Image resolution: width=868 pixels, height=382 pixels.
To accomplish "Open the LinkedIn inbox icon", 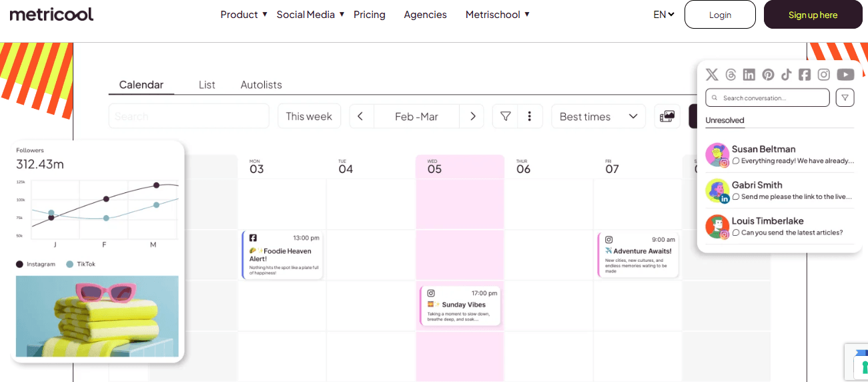I will point(749,75).
